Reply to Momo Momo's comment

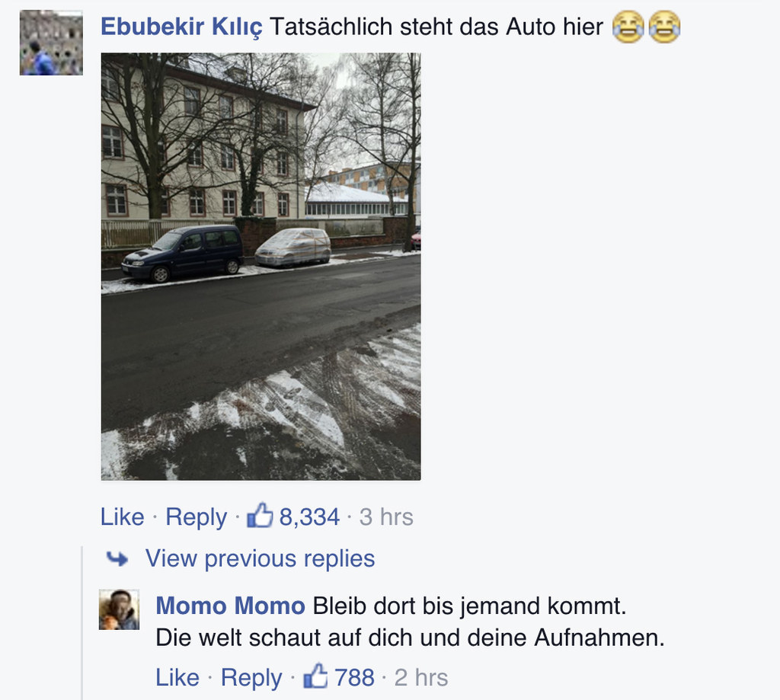pos(251,678)
